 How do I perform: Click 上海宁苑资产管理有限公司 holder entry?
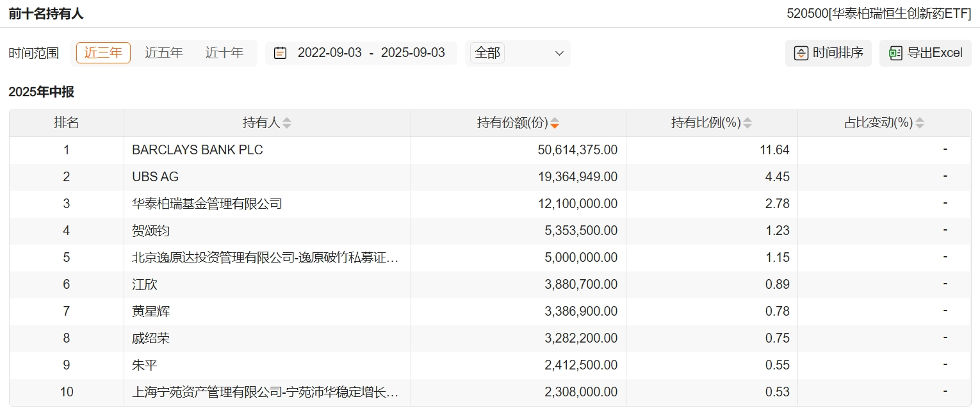(x=265, y=392)
